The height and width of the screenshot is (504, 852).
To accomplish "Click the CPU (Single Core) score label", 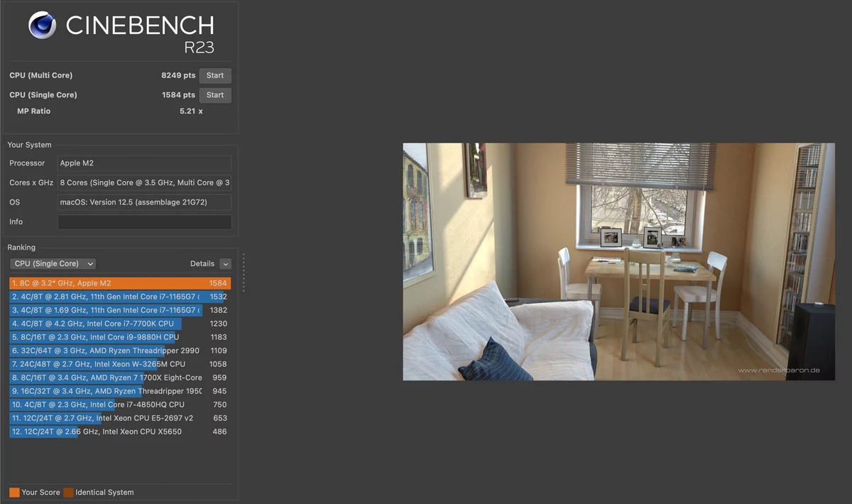I will 43,95.
